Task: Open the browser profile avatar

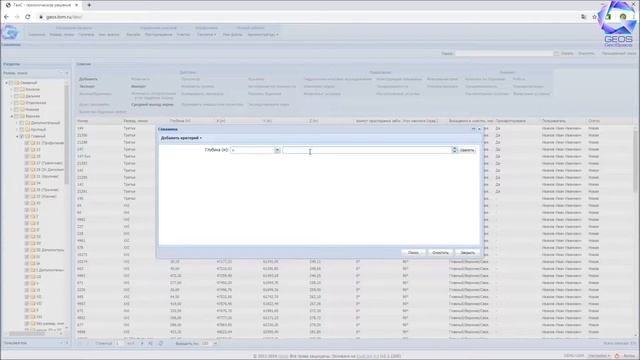Action: pos(623,17)
